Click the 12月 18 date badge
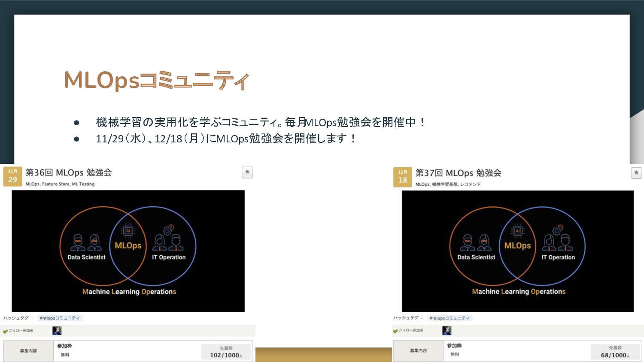 (x=402, y=177)
